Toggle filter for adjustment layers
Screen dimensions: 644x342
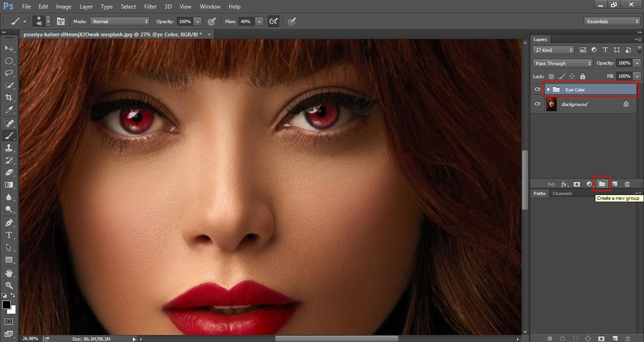[x=594, y=50]
